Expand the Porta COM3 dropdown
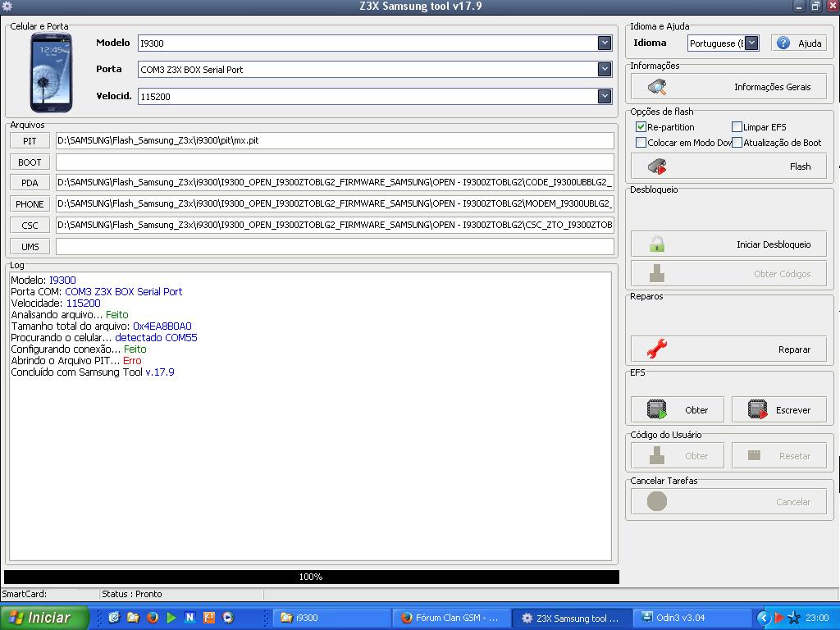This screenshot has width=840, height=630. (x=605, y=69)
